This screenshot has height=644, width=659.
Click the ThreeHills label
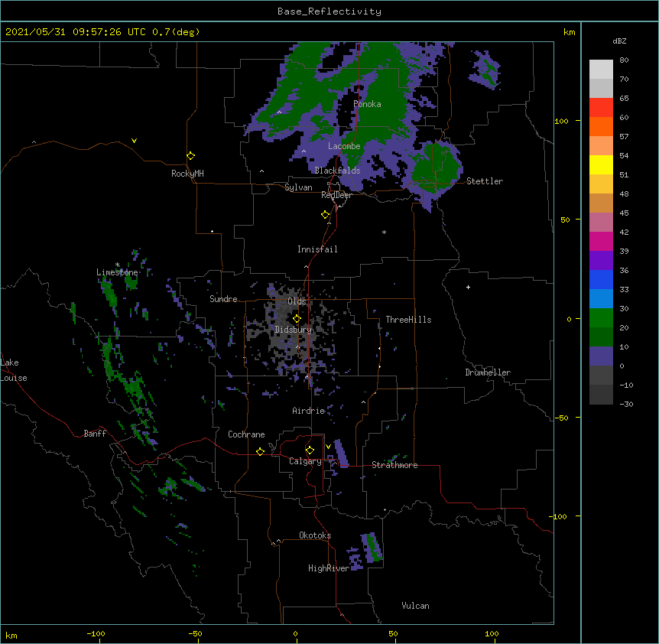408,320
